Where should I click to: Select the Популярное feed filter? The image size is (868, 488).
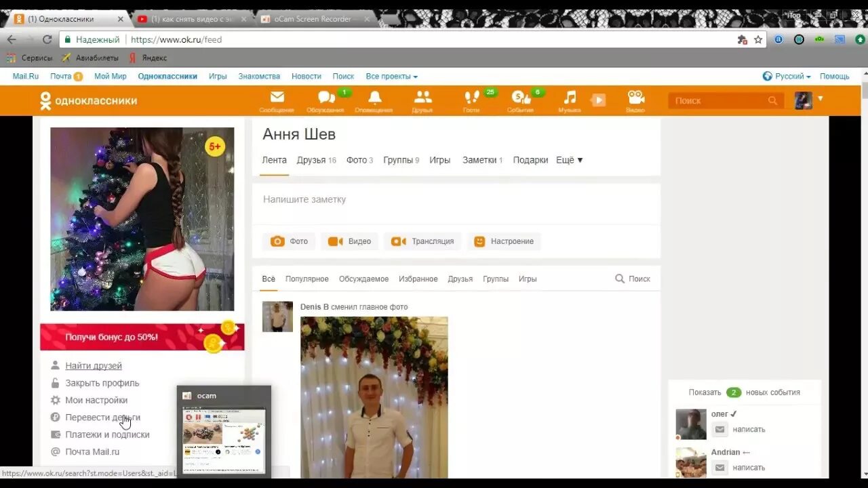pyautogui.click(x=307, y=279)
